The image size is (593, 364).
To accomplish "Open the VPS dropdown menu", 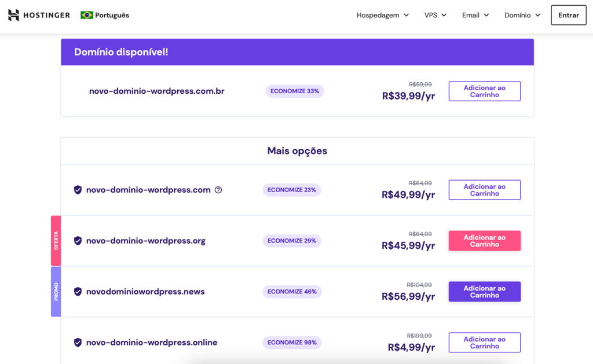I will click(x=435, y=15).
